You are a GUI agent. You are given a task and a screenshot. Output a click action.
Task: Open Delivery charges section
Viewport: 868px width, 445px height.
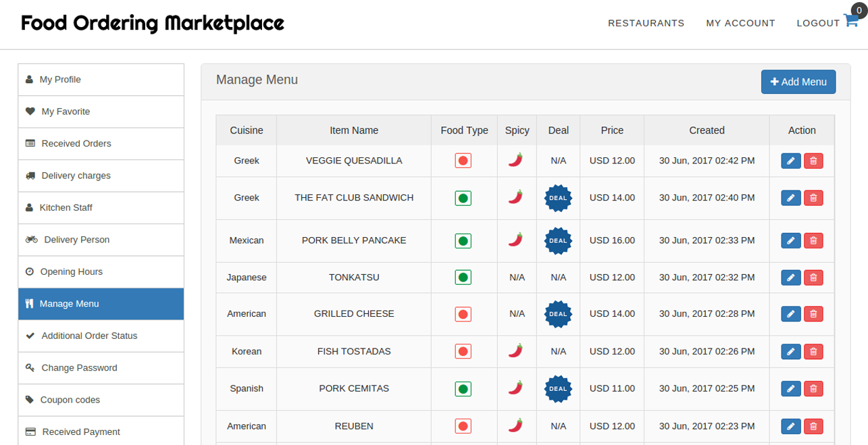(101, 176)
